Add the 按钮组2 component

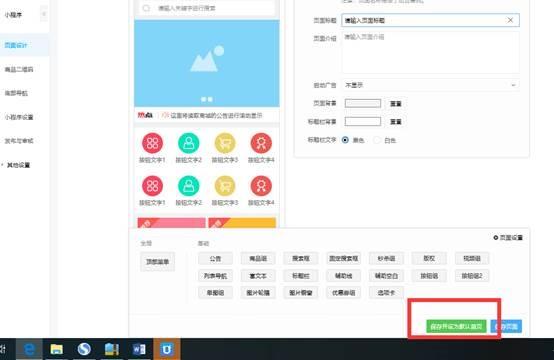click(x=472, y=276)
